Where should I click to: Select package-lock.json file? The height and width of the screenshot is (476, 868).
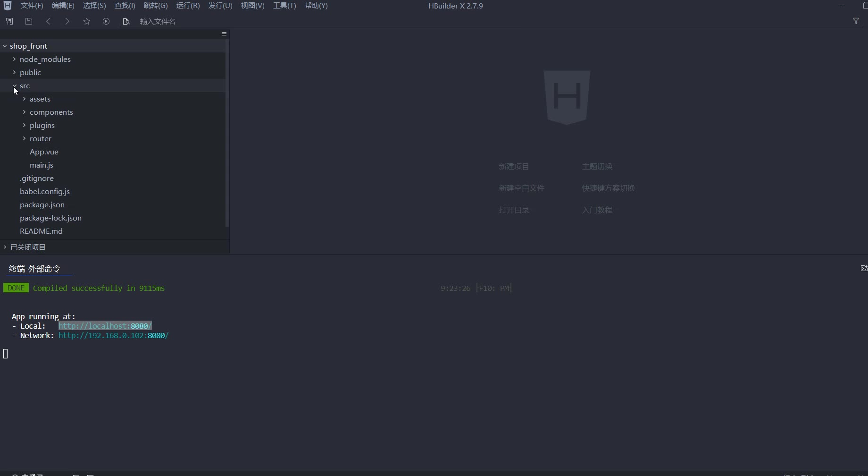click(x=50, y=218)
